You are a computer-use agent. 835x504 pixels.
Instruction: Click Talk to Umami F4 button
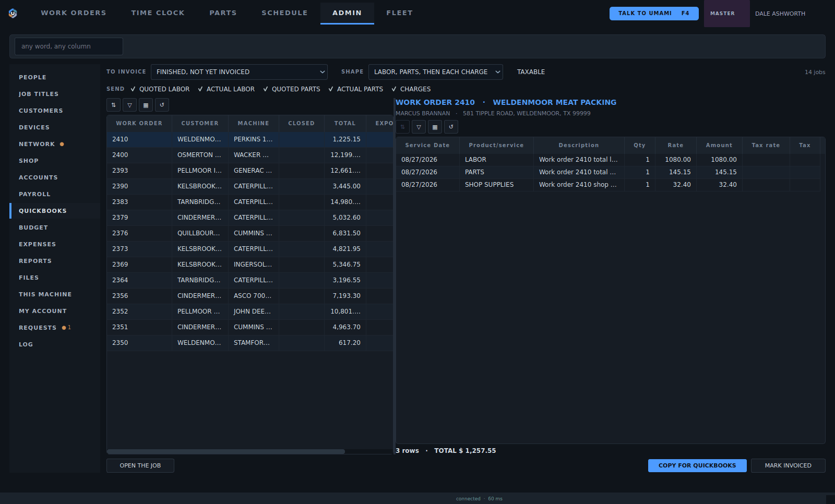click(x=654, y=14)
